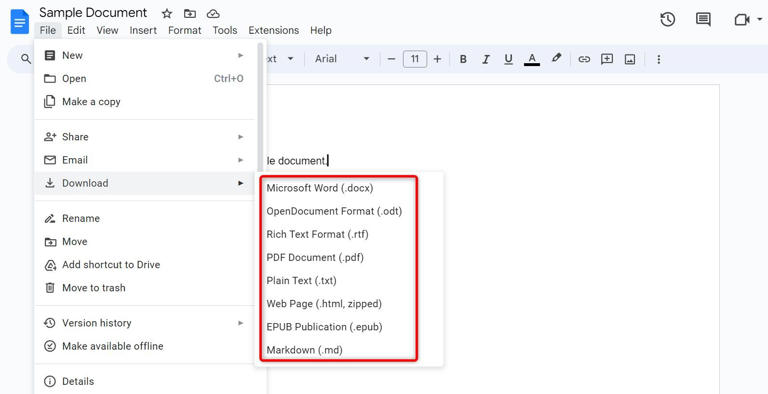This screenshot has height=394, width=768.
Task: Start a video meeting camera icon
Action: 742,20
